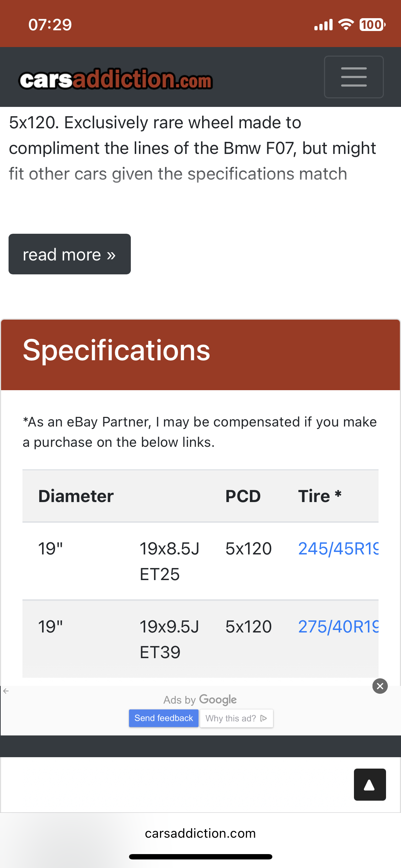
Task: Select the Tire column header
Action: tap(320, 496)
